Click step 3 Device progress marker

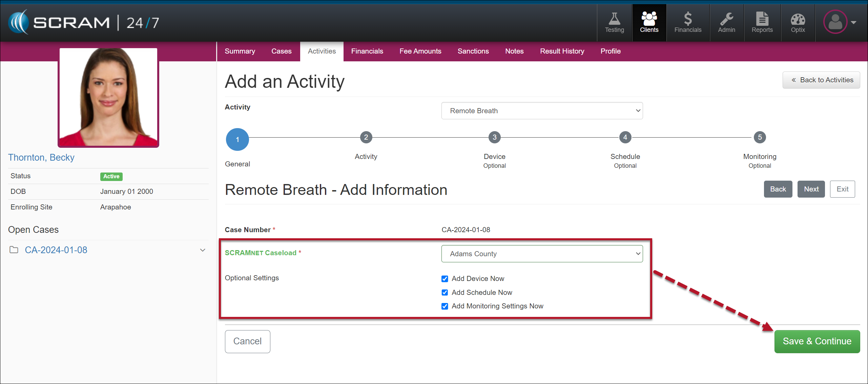494,137
